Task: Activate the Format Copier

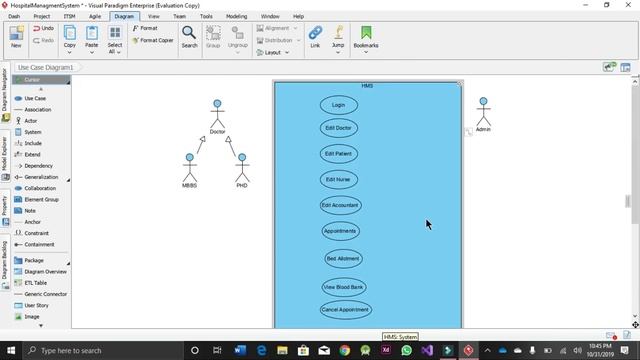Action: pos(153,40)
